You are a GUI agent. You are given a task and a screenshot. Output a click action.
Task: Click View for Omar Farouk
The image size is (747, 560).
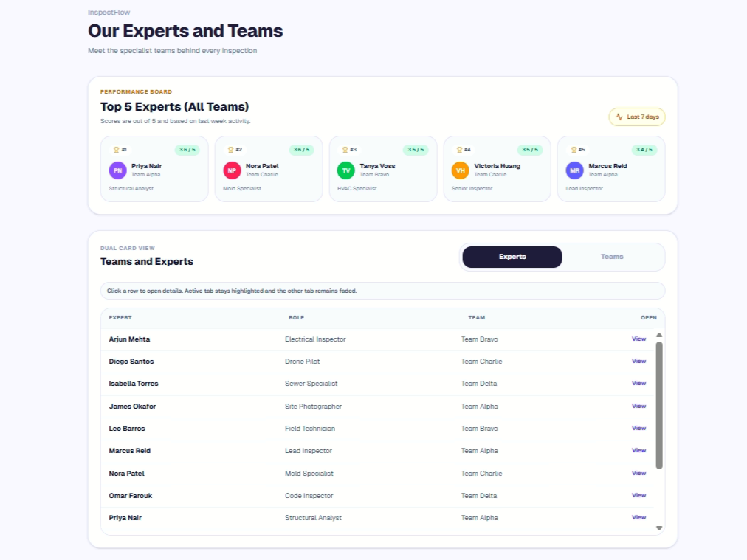point(638,496)
